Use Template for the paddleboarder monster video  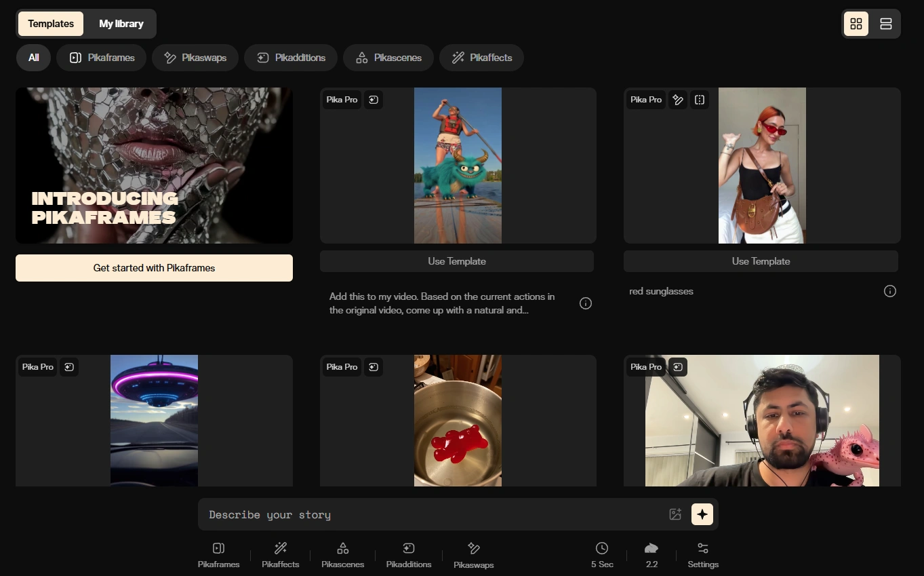tap(457, 261)
